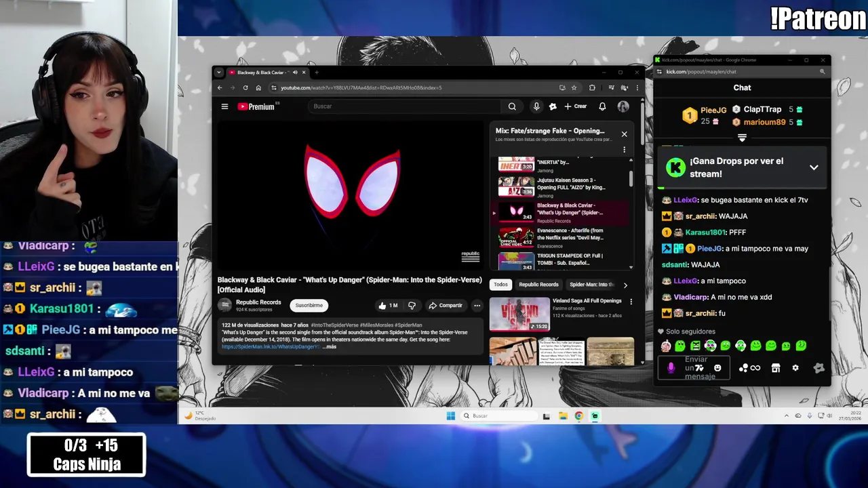Open the YouTube account avatar menu
868x488 pixels.
(x=623, y=106)
